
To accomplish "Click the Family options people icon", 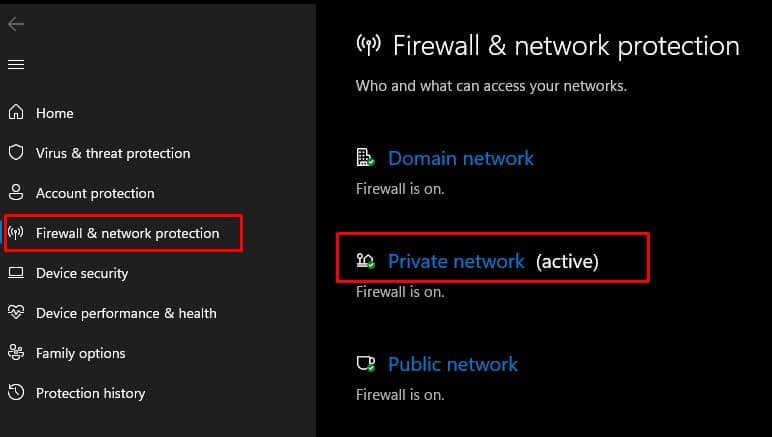I will pyautogui.click(x=16, y=352).
